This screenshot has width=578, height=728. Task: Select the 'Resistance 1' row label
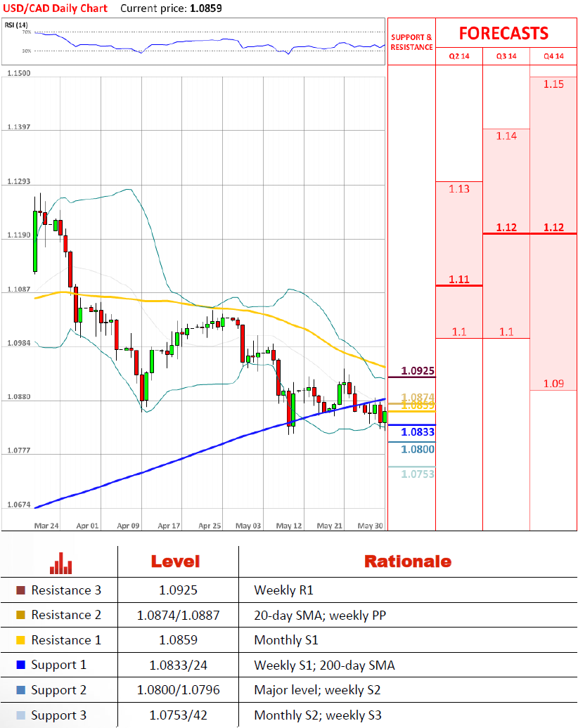(66, 640)
